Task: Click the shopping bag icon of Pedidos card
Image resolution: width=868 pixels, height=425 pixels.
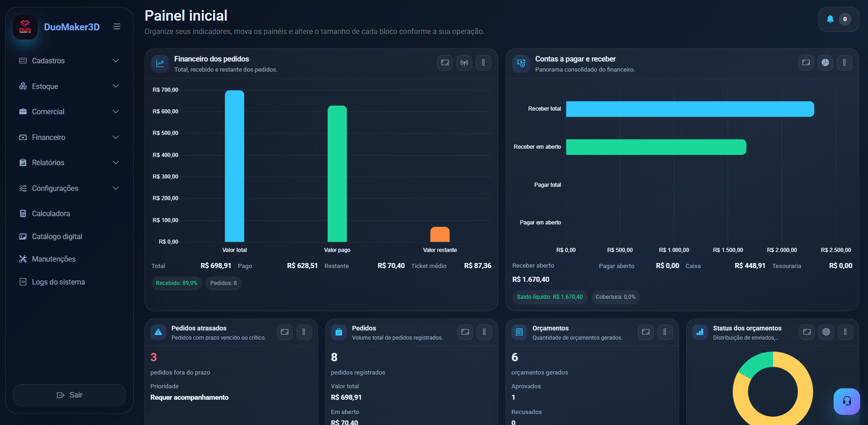Action: click(339, 332)
